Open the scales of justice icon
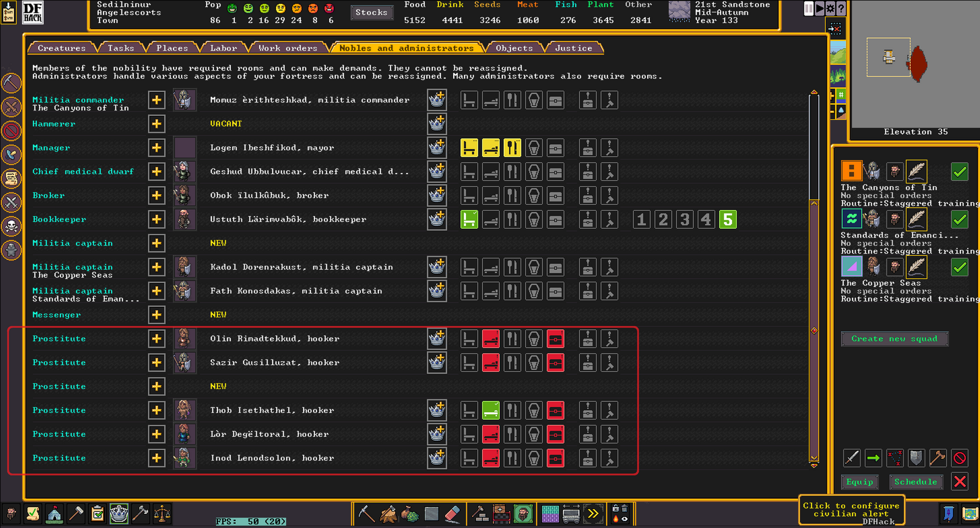This screenshot has width=980, height=528. coord(162,513)
